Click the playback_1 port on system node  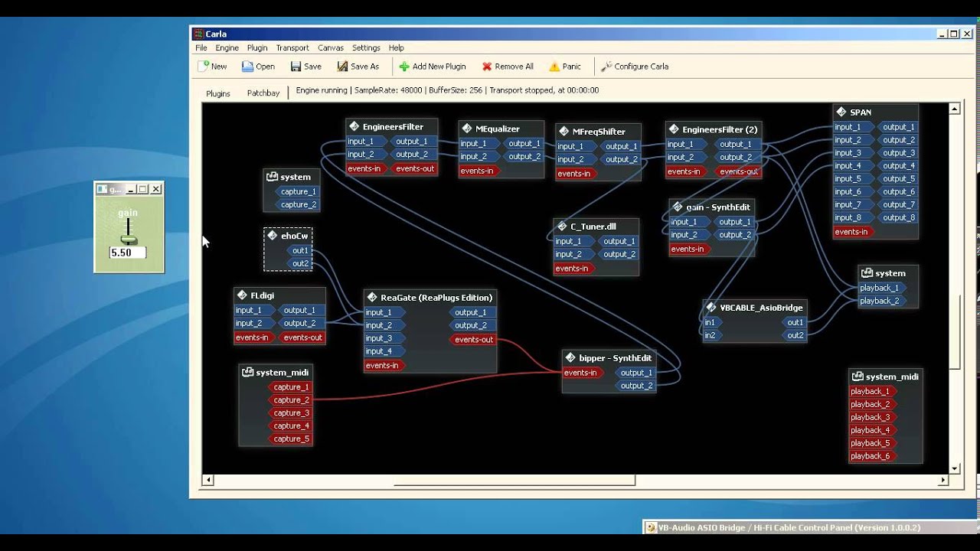pyautogui.click(x=880, y=289)
